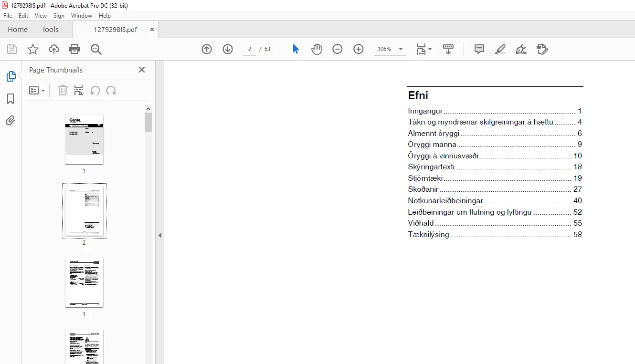635x364 pixels.
Task: Select partially visible page 4 thumbnail
Action: pos(84,346)
